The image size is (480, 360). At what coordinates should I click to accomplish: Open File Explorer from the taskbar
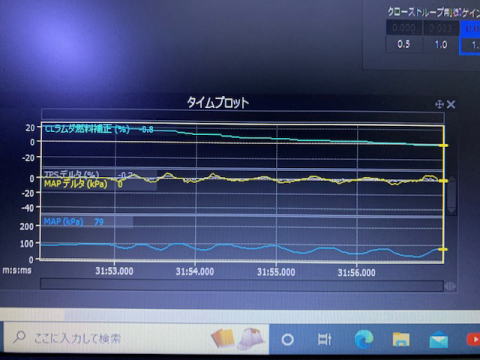pyautogui.click(x=401, y=340)
